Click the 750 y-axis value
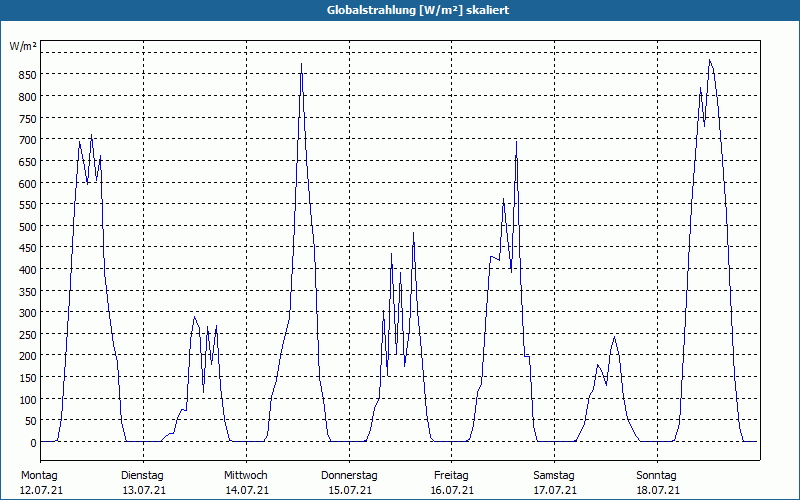 click(27, 118)
